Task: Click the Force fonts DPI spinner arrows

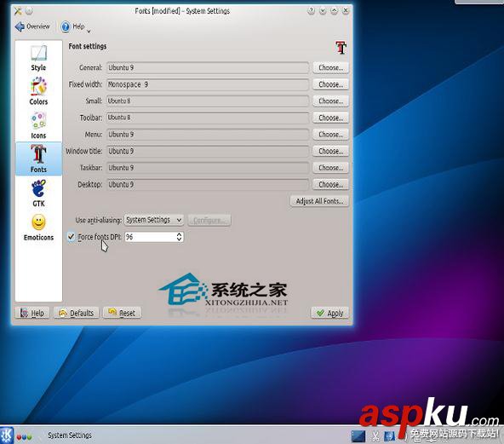Action: pos(180,237)
